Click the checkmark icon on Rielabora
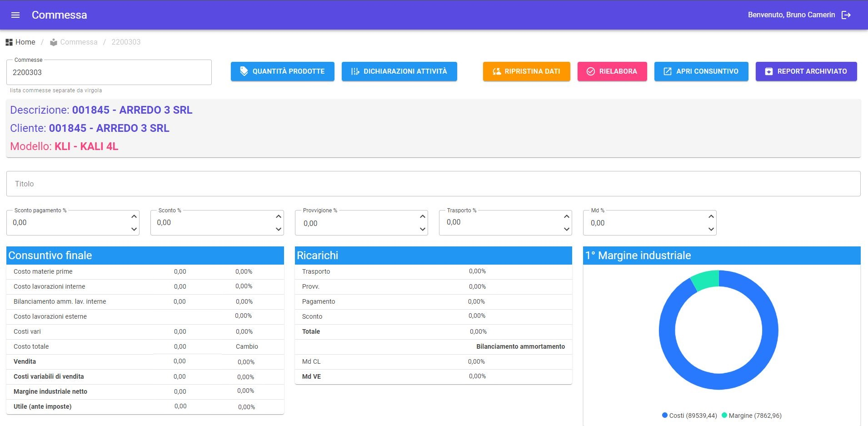Viewport: 868px width, 426px height. [591, 71]
